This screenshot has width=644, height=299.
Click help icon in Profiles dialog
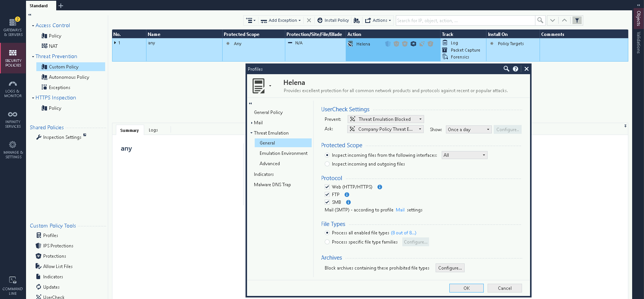(x=516, y=69)
